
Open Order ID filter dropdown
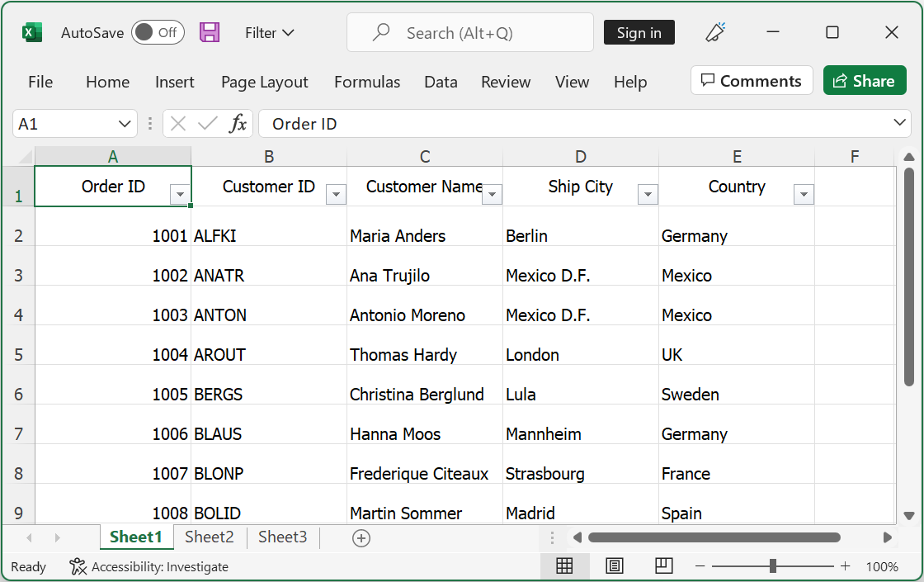click(x=181, y=194)
